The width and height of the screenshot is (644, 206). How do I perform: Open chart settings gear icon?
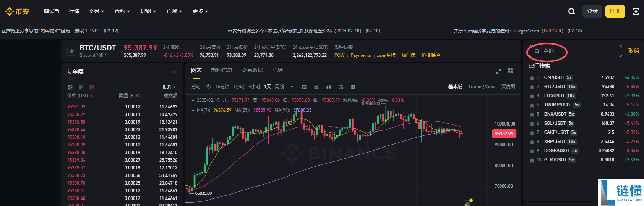pyautogui.click(x=353, y=87)
